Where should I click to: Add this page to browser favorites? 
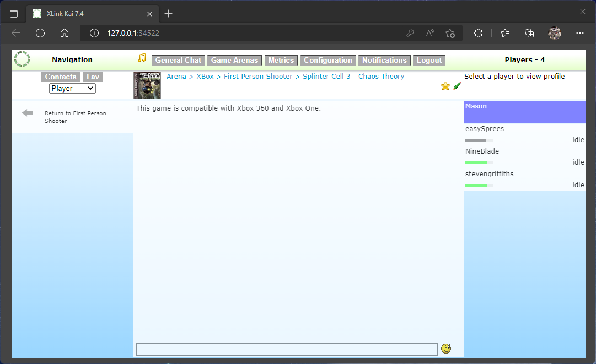point(450,33)
